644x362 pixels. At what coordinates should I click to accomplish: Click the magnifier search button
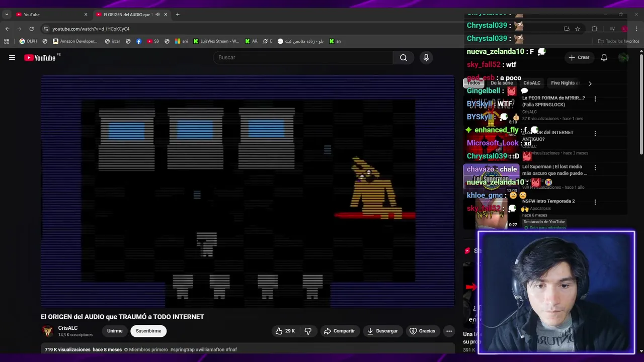tap(404, 58)
